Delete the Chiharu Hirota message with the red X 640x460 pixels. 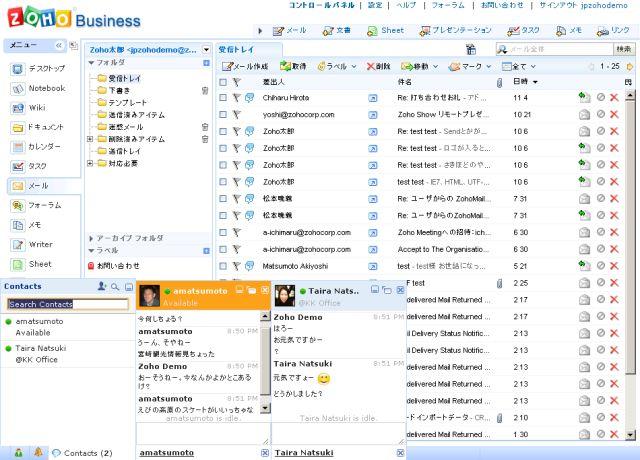click(x=614, y=98)
